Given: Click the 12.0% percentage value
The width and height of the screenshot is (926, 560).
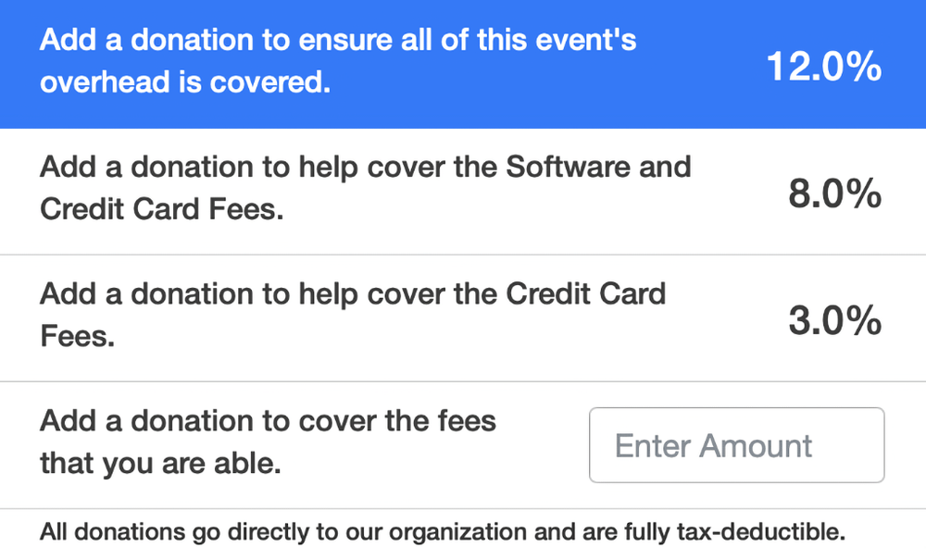Looking at the screenshot, I should coord(823,67).
